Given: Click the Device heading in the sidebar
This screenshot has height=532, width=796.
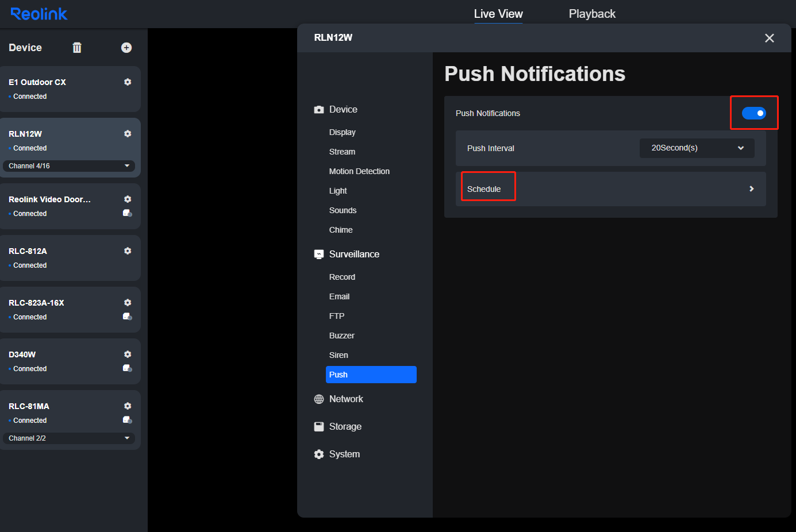Looking at the screenshot, I should [25, 48].
